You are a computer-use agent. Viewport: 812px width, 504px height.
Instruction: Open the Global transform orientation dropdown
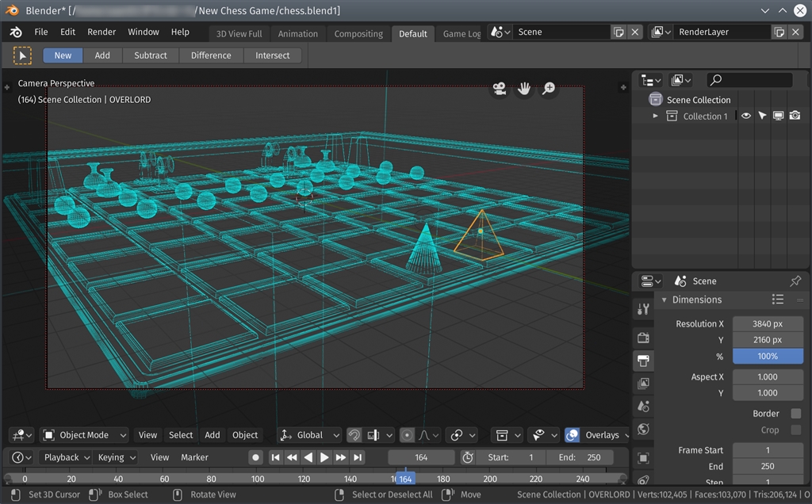pos(310,435)
